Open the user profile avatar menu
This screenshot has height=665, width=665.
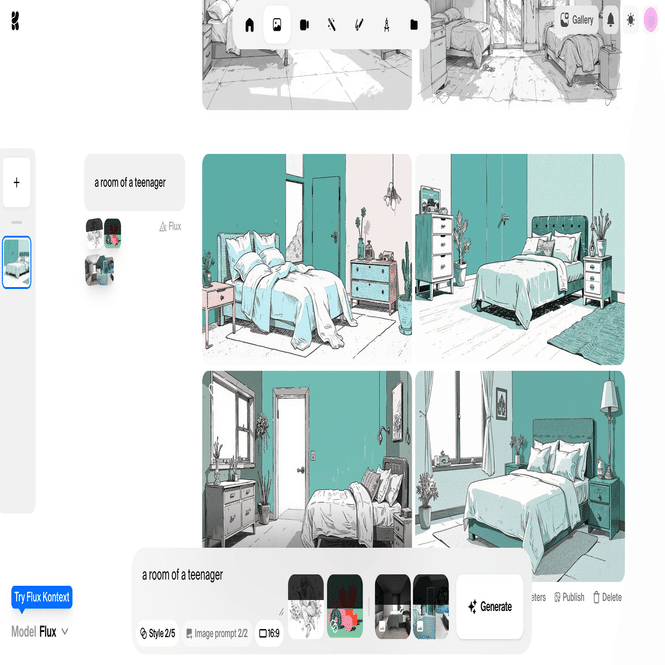pyautogui.click(x=651, y=20)
